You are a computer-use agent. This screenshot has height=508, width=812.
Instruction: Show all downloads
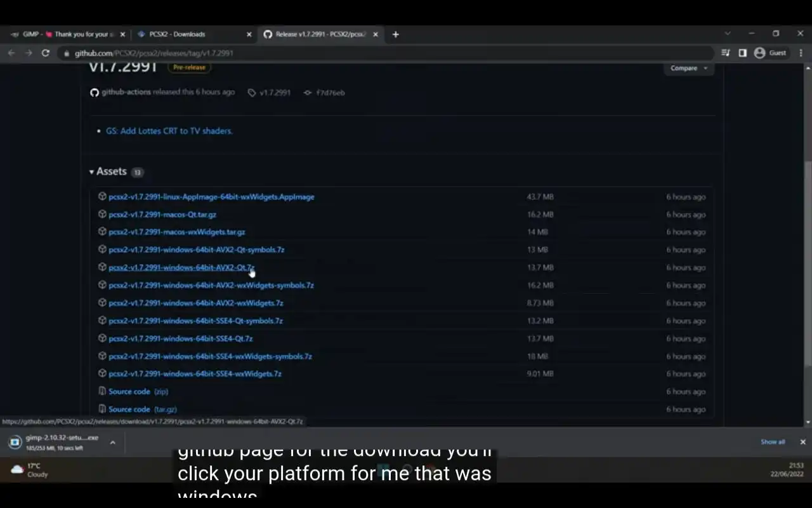[773, 442]
